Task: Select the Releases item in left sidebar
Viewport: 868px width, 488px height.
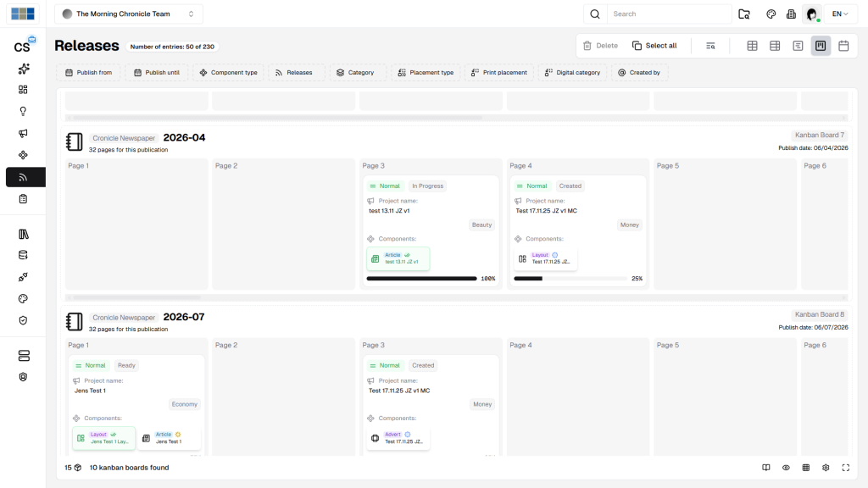Action: [x=23, y=177]
